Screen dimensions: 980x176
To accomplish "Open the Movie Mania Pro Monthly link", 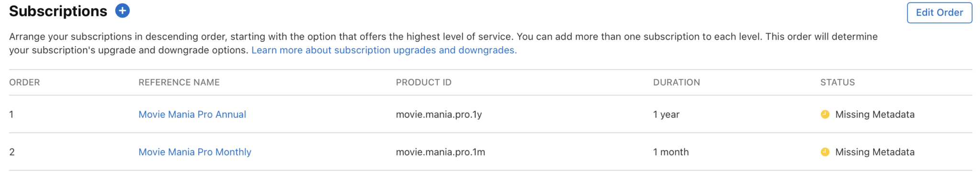I will [x=195, y=152].
